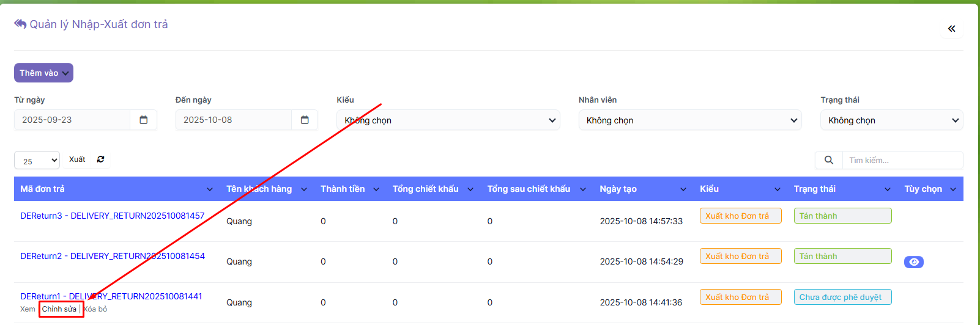Viewport: 980px width, 325px height.
Task: Open the Thêm vào dropdown button
Action: (x=43, y=73)
